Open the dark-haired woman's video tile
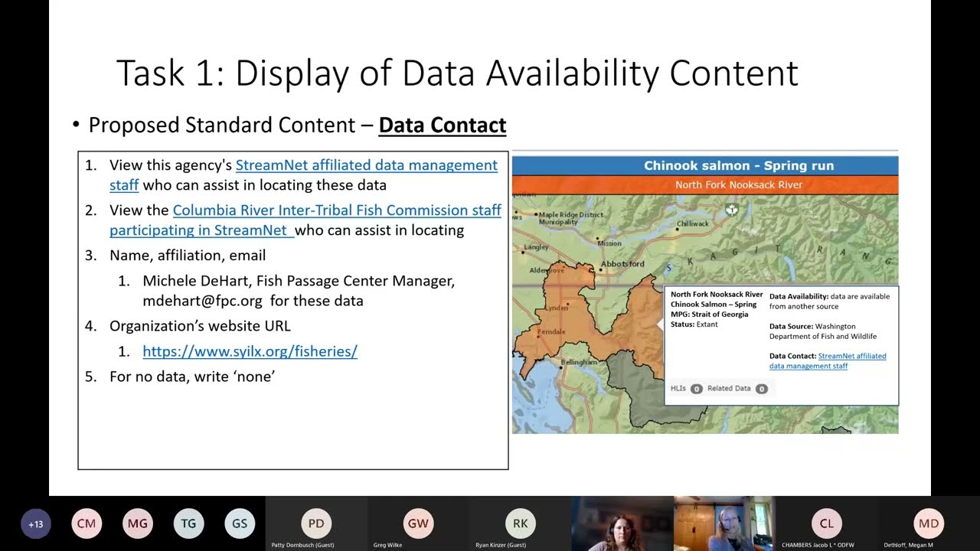 622,523
